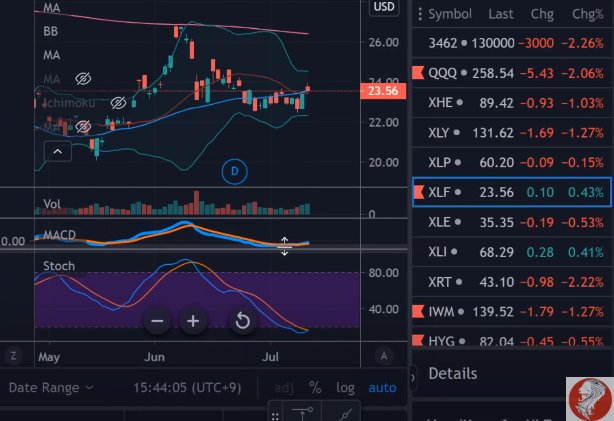Click the red flag next to HYG
614x421 pixels.
pyautogui.click(x=418, y=340)
